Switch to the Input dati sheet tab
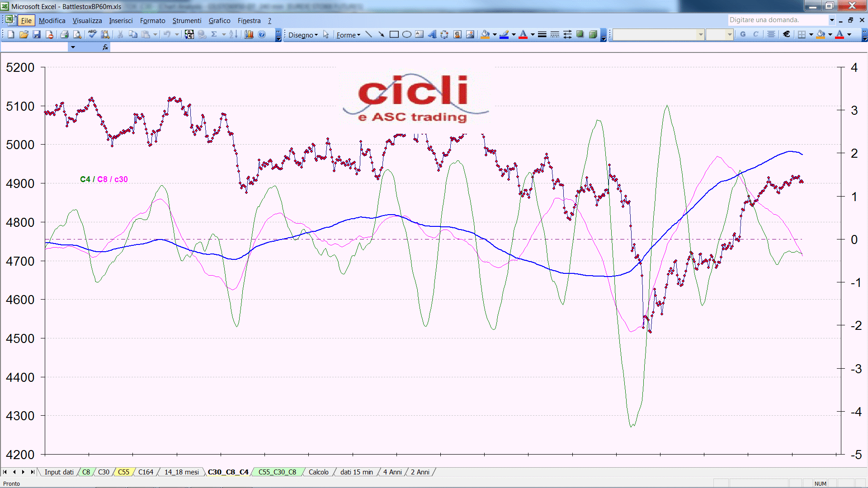This screenshot has height=488, width=868. point(59,472)
